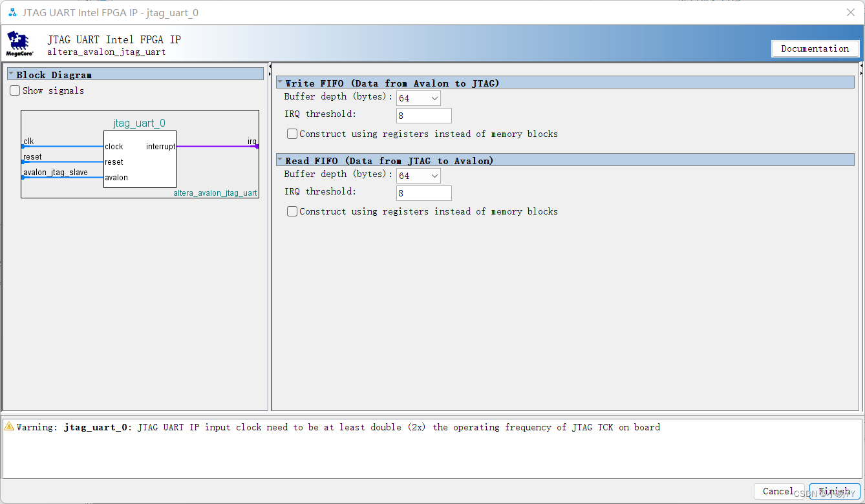The height and width of the screenshot is (504, 865).
Task: Click the title bar application icon
Action: (x=12, y=12)
